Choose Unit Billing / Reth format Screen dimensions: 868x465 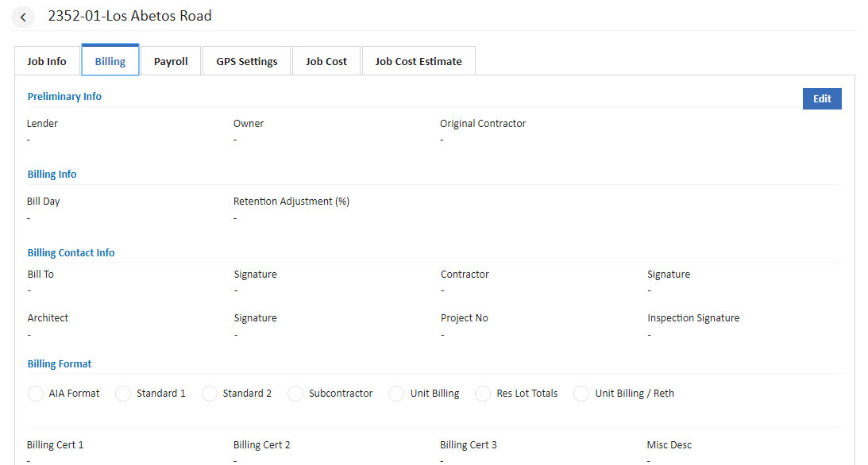(581, 393)
